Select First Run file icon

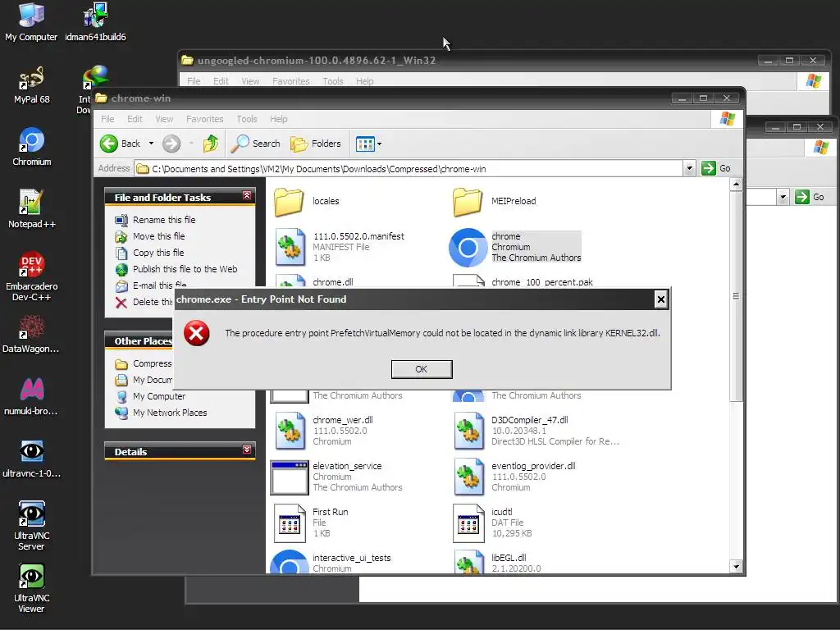(x=290, y=523)
